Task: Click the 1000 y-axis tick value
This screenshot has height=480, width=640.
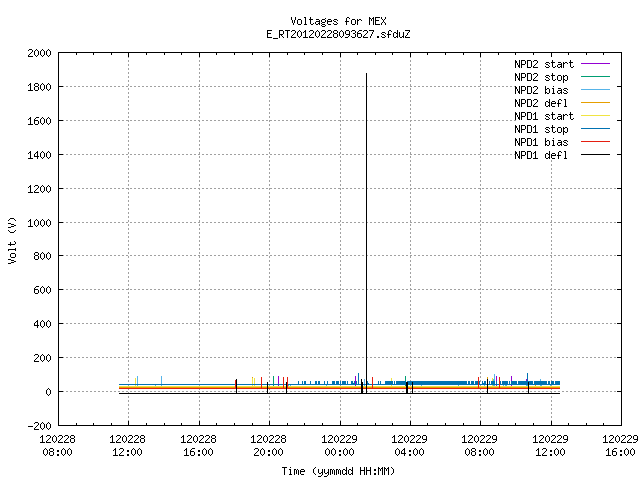Action: [x=39, y=223]
